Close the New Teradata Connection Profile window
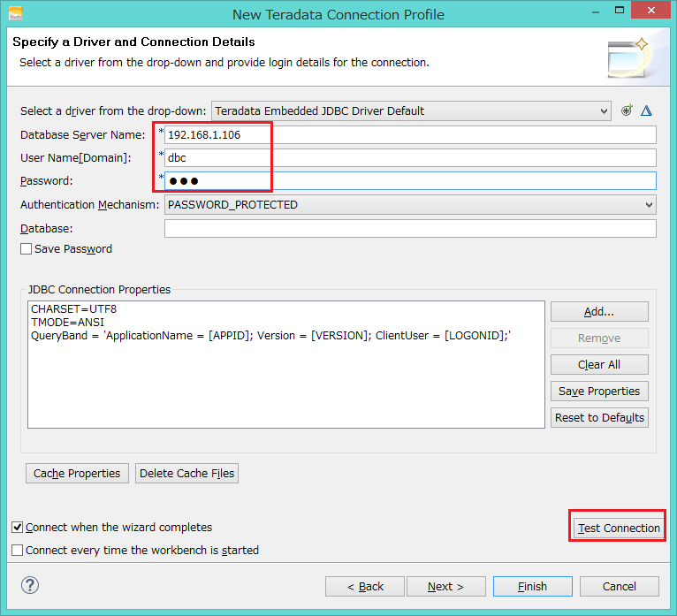 pos(651,11)
